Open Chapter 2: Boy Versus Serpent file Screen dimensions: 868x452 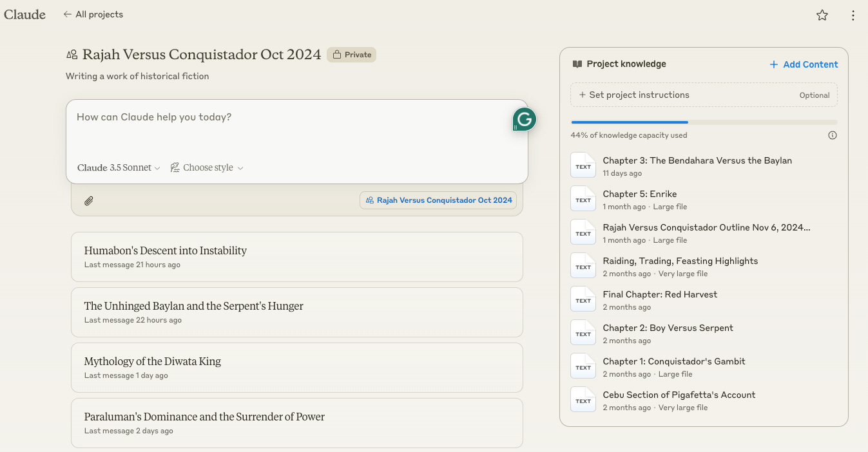click(668, 328)
